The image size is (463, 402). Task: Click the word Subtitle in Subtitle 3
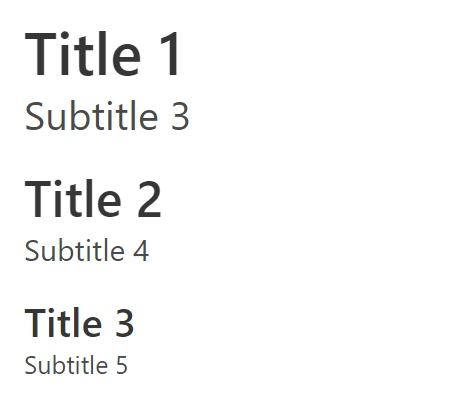91,116
